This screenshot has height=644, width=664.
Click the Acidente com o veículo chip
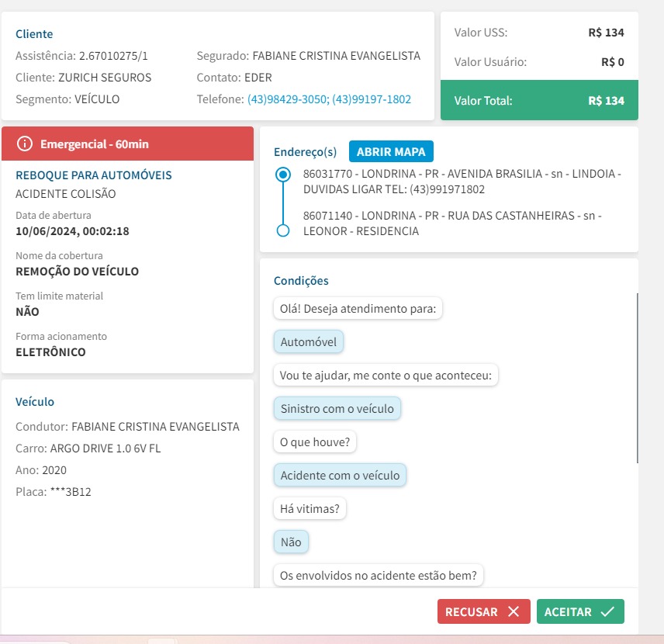point(340,475)
